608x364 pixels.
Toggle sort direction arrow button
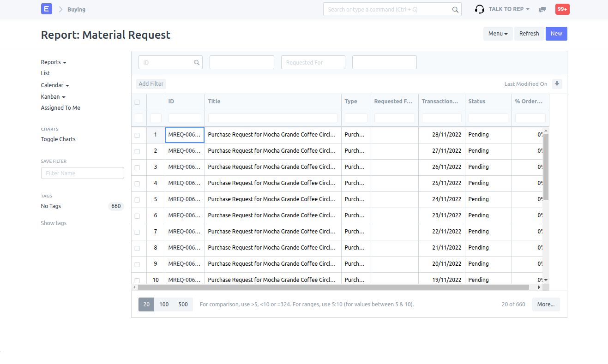point(557,84)
